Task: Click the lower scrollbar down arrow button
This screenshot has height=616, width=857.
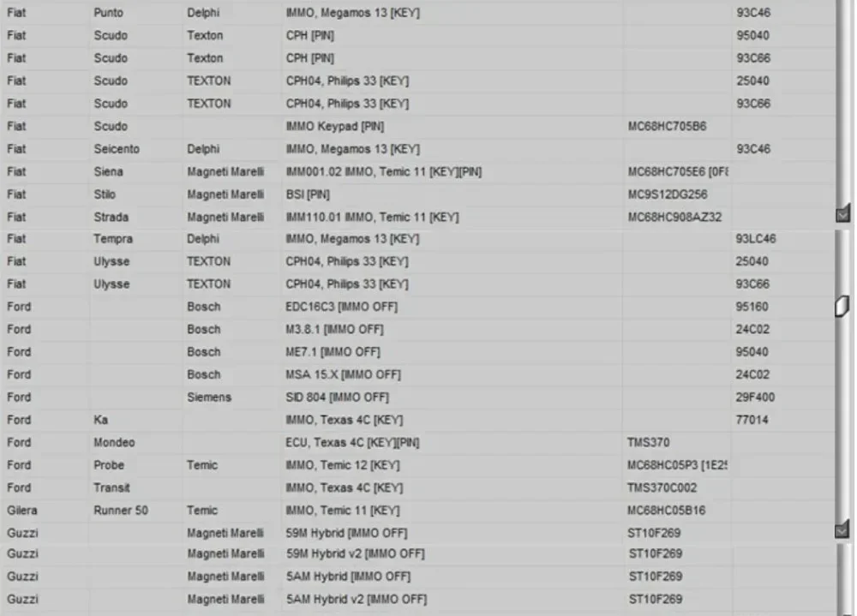Action: pos(842,529)
